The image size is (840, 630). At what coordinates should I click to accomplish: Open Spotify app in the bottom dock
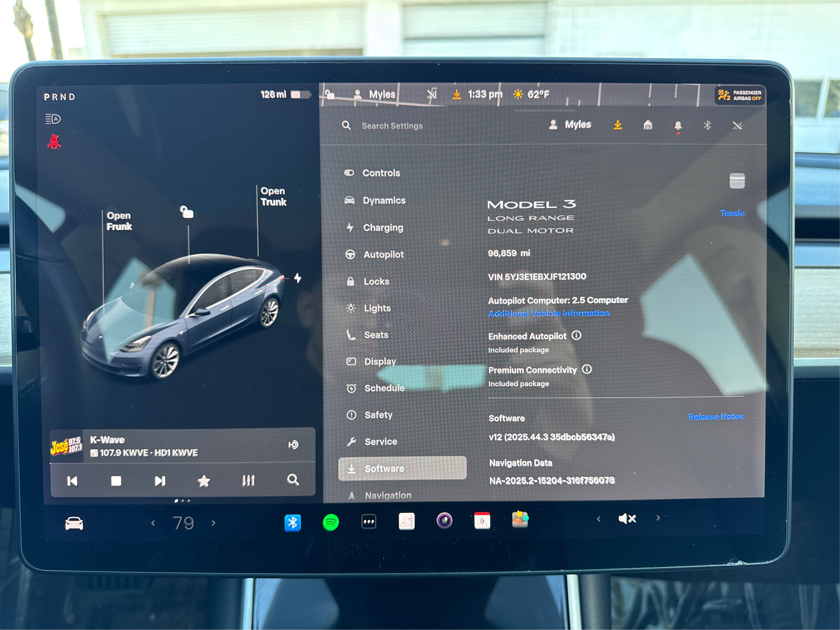[330, 522]
